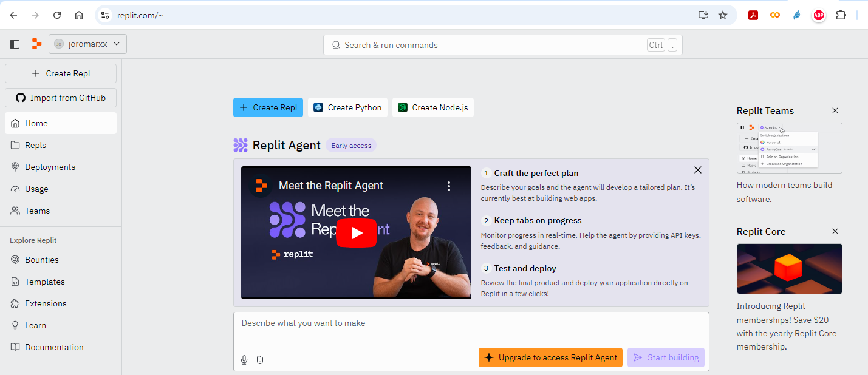The image size is (868, 375).
Task: Click the blue feather extension icon
Action: pyautogui.click(x=797, y=15)
